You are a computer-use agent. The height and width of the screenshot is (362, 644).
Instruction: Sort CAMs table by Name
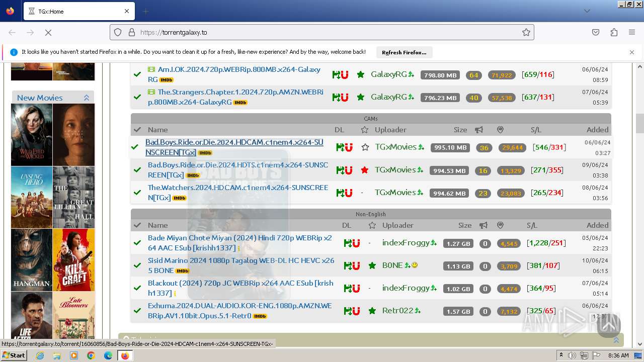pyautogui.click(x=157, y=130)
